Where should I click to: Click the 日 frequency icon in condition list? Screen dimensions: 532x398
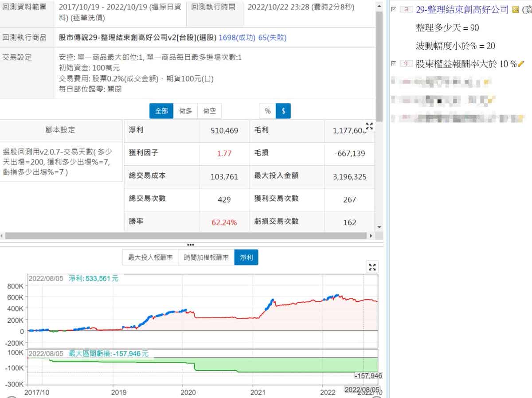[x=406, y=10]
